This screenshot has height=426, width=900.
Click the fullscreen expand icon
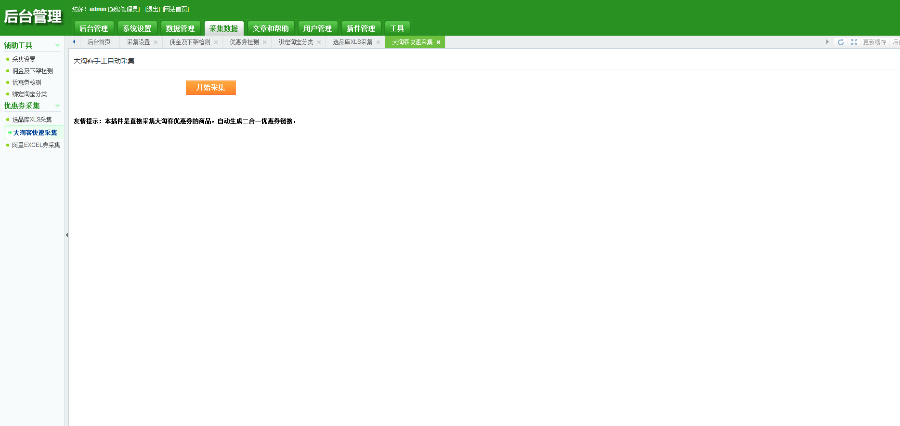pos(854,42)
